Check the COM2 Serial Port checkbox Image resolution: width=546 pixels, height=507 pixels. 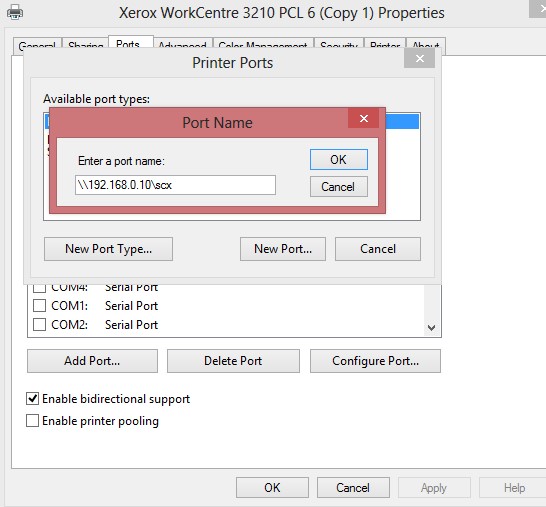click(x=39, y=325)
